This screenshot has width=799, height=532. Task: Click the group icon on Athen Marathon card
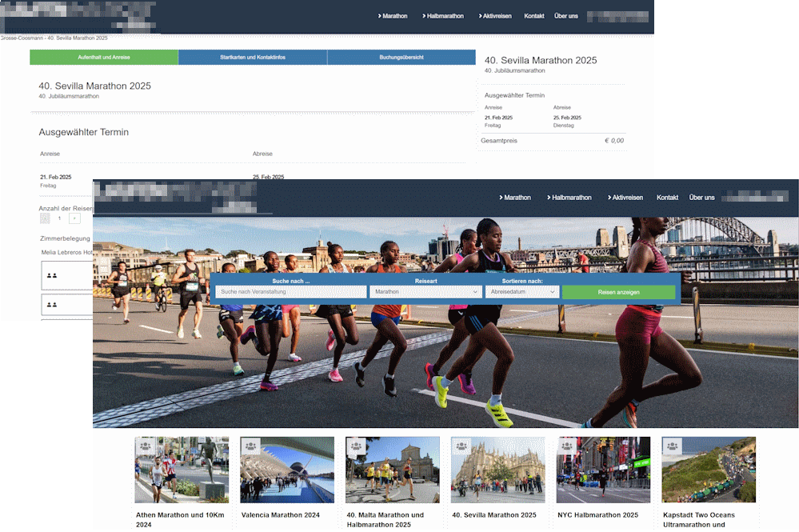145,446
